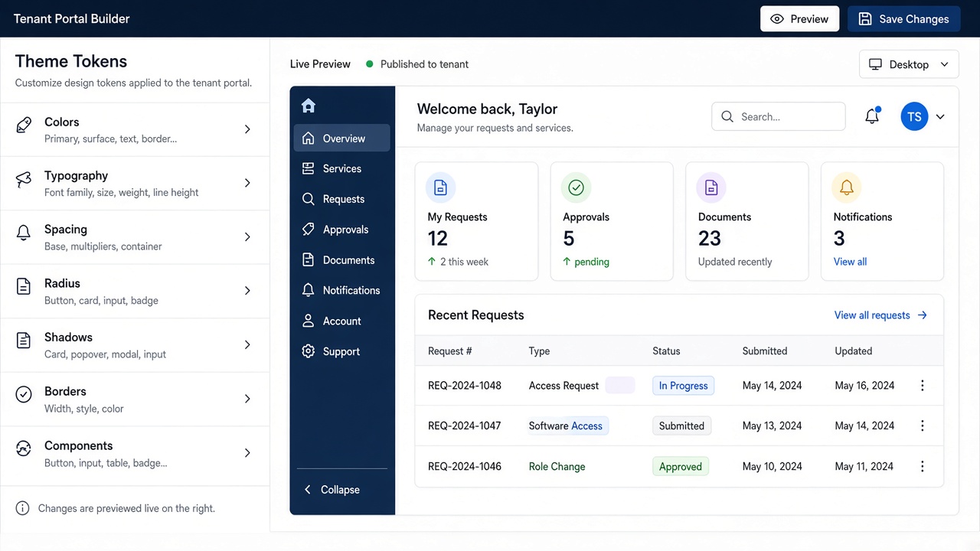This screenshot has width=980, height=551.
Task: Click the Components token icon
Action: [24, 449]
